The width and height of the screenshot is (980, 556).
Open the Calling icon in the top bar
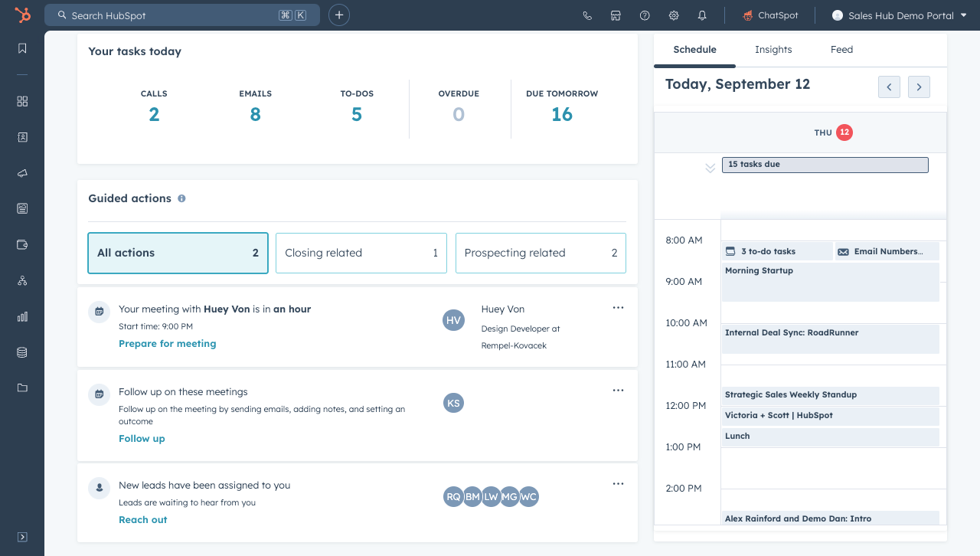(x=586, y=15)
